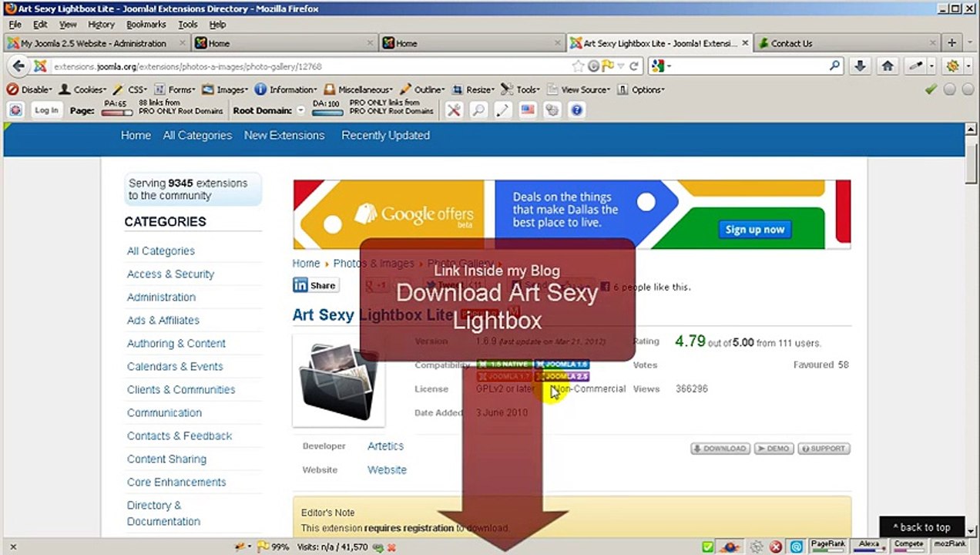Image resolution: width=980 pixels, height=555 pixels.
Task: Click the gear icon in status bar
Action: pyautogui.click(x=757, y=547)
